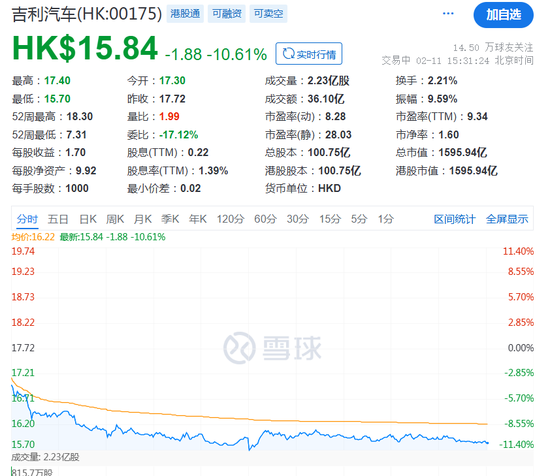The height and width of the screenshot is (476, 550).
Task: Click the 成交量 value 2.23亿股 in stats
Action: (329, 81)
